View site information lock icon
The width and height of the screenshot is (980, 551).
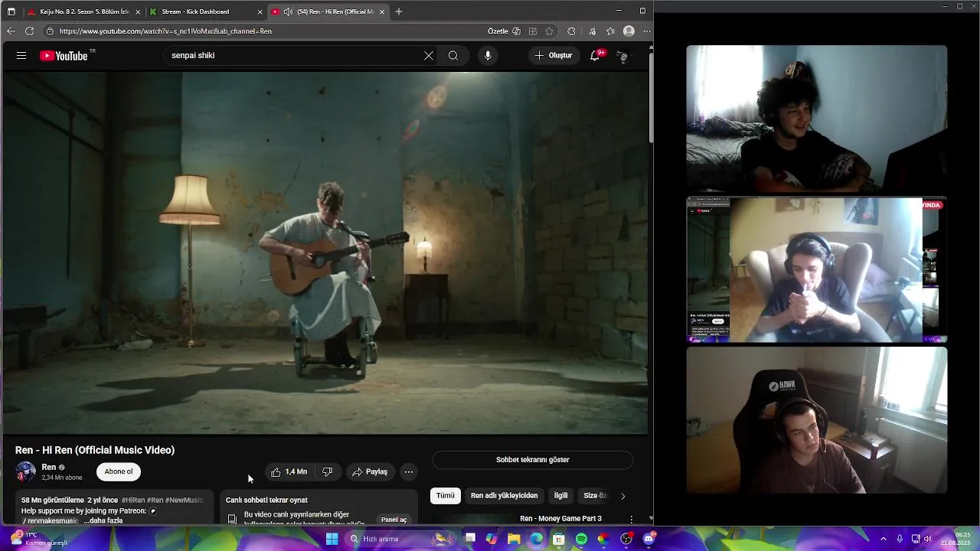coord(50,31)
